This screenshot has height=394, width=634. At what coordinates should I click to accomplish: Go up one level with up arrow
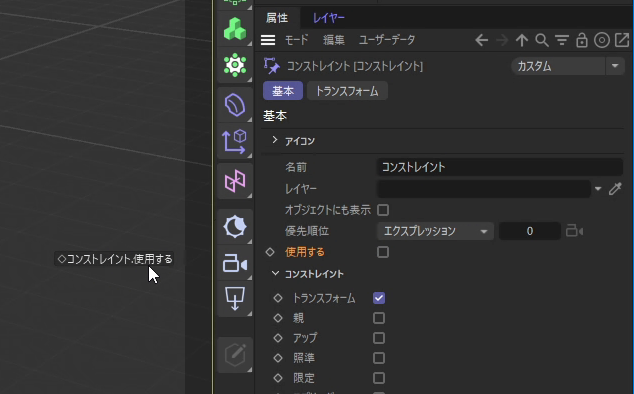click(522, 40)
